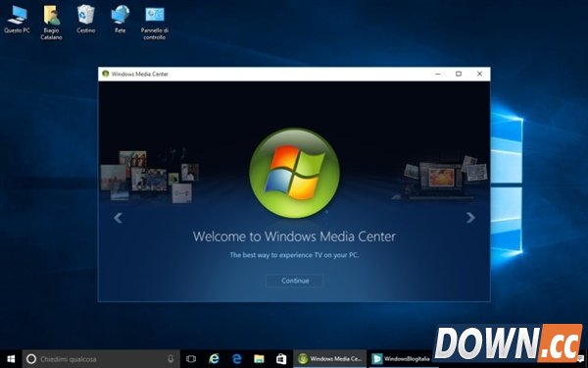Click the photo collage thumbnail on left
Screen dimensions: 588x368
[x=149, y=177]
